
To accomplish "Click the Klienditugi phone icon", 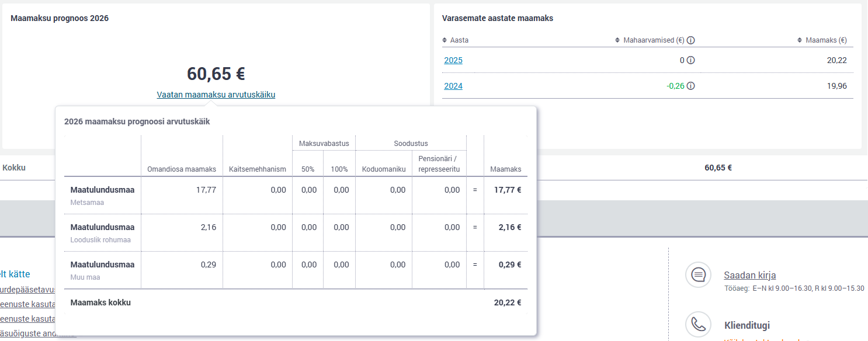I will (x=698, y=325).
